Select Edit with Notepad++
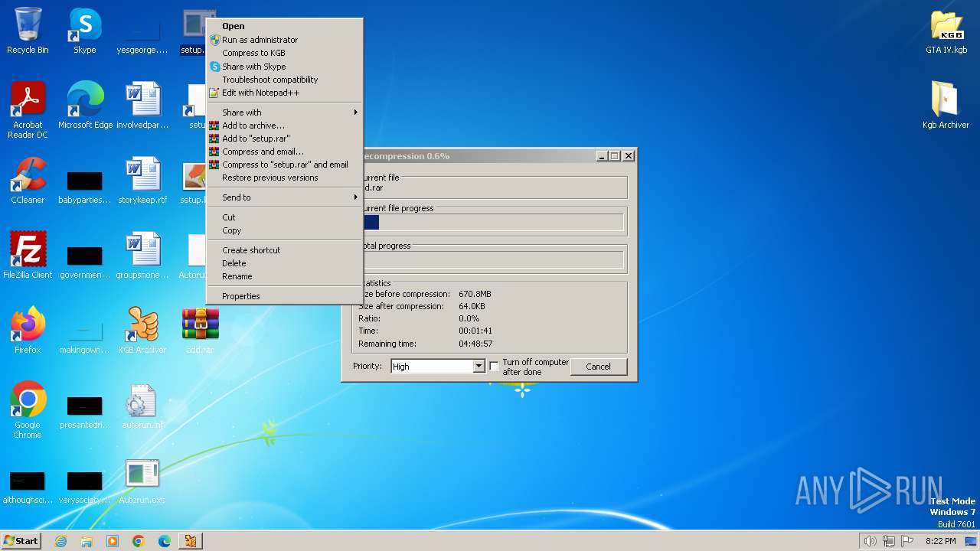This screenshot has height=551, width=980. (285, 93)
